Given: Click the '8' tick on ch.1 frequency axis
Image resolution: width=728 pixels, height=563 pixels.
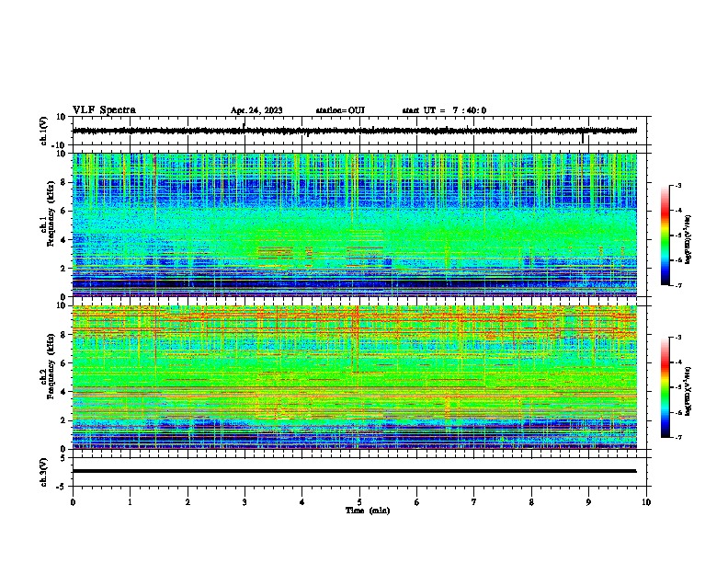Looking at the screenshot, I should 63,182.
